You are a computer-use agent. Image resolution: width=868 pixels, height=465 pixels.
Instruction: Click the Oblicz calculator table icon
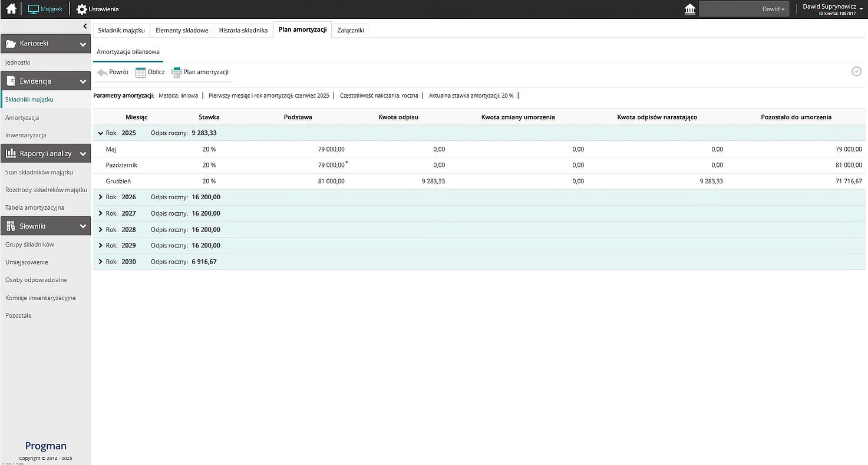(140, 72)
